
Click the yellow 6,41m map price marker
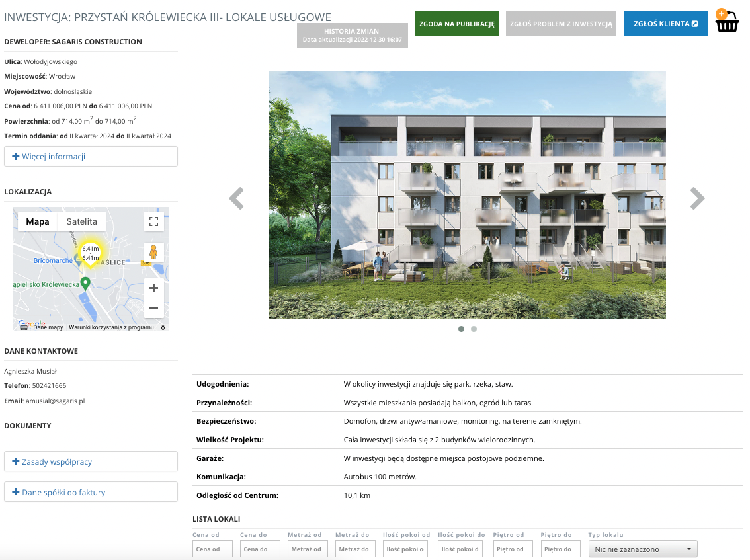pos(91,253)
